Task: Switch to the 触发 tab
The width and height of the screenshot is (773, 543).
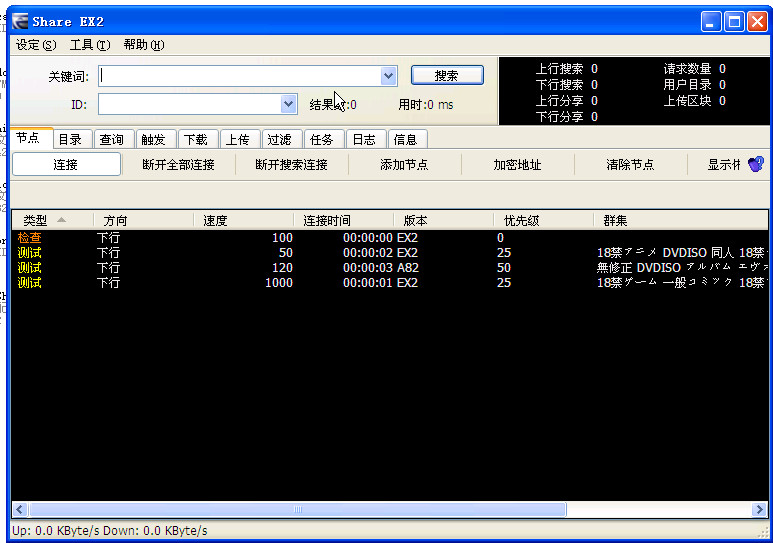Action: 156,140
